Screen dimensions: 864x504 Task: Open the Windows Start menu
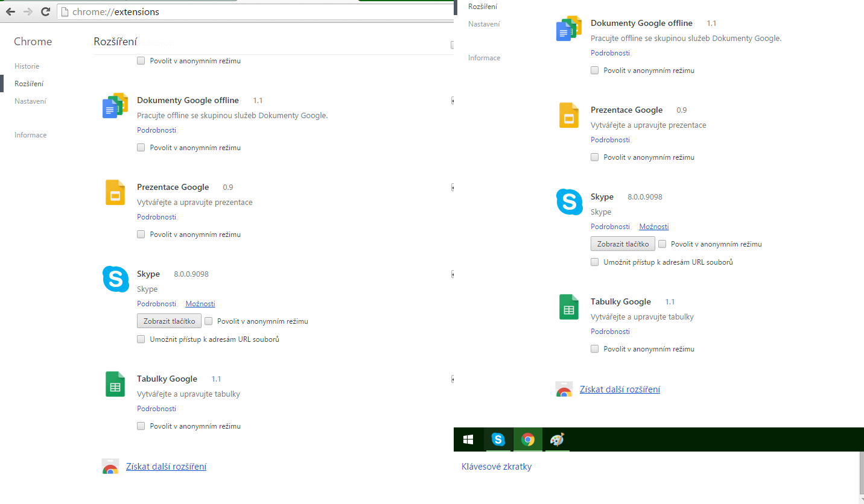click(468, 439)
